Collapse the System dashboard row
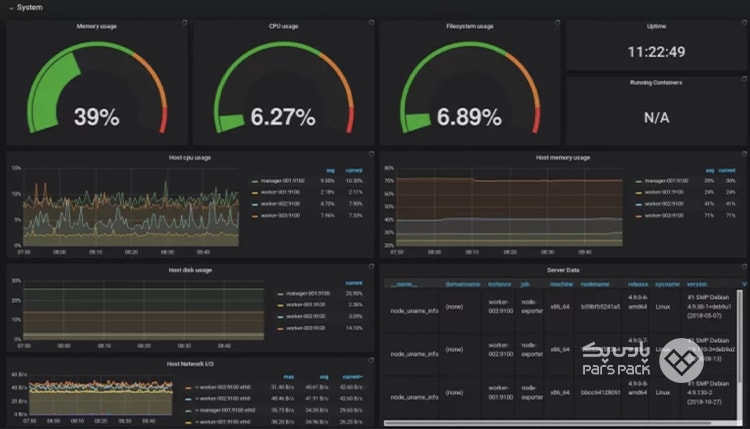The image size is (750, 429). click(x=25, y=8)
